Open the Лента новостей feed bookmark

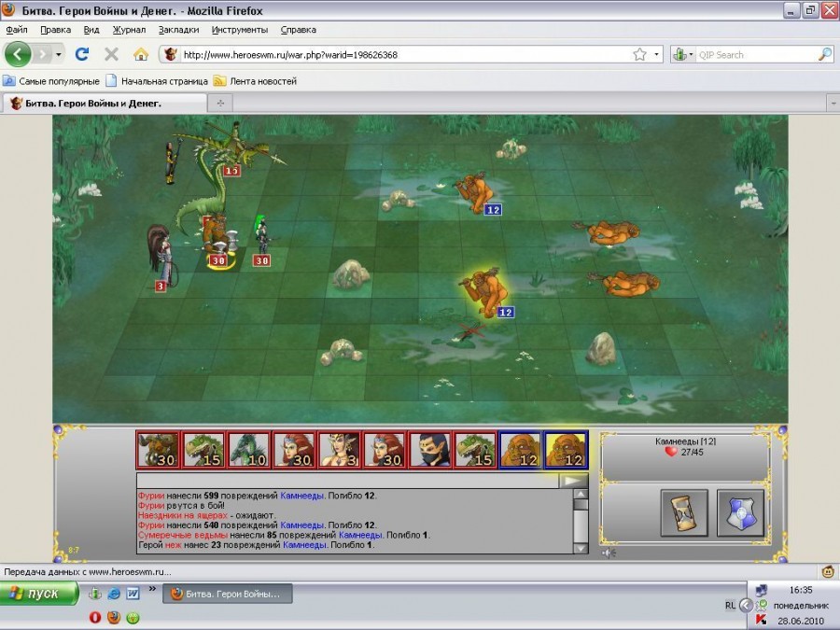[255, 81]
